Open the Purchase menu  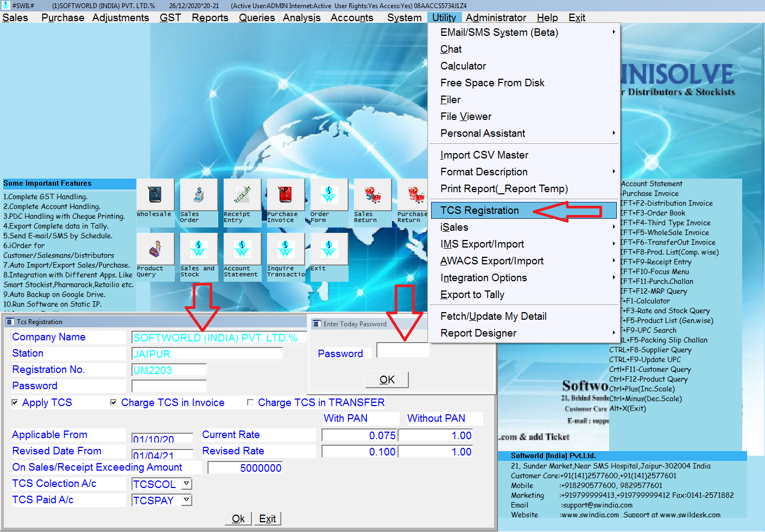[x=63, y=17]
